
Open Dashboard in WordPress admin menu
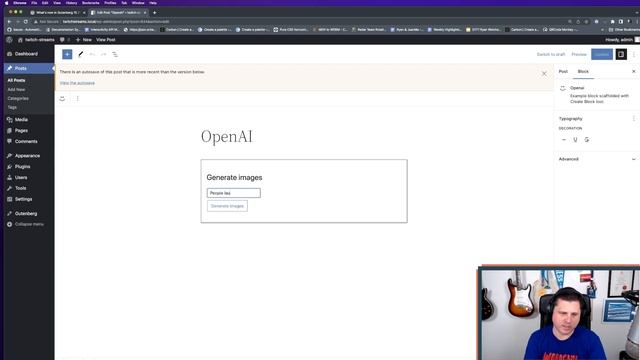[26, 54]
